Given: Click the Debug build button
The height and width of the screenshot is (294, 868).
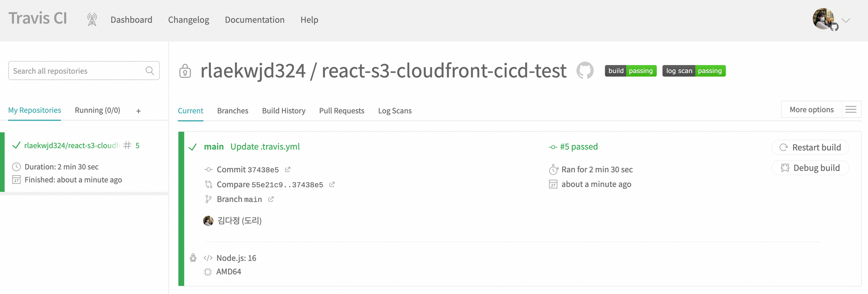Looking at the screenshot, I should pos(810,168).
